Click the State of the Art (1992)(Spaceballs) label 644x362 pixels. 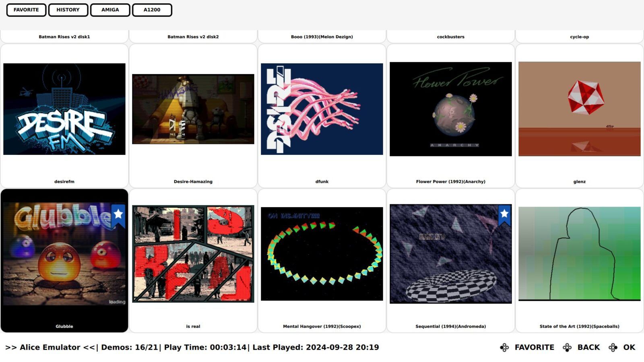coord(580,327)
